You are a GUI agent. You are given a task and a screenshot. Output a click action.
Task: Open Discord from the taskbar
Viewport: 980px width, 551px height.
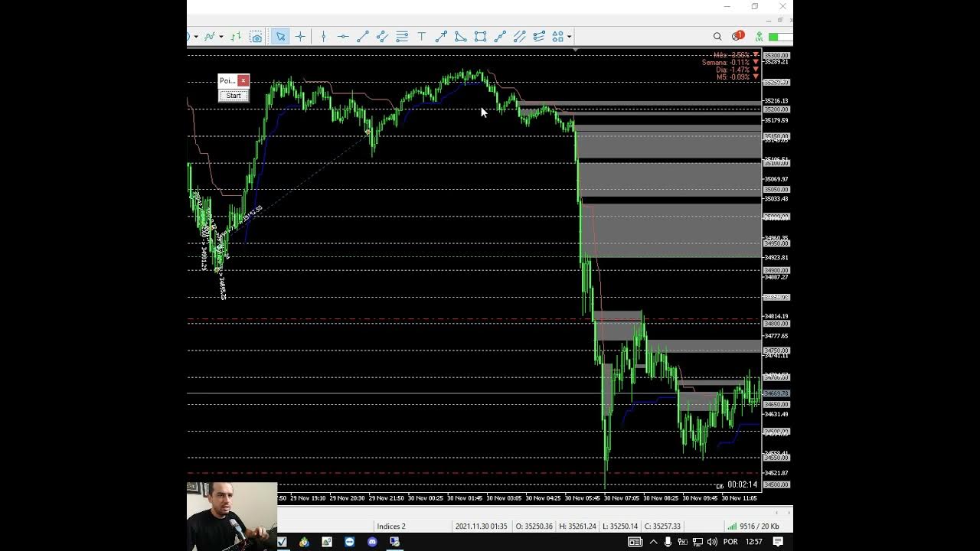[x=372, y=542]
